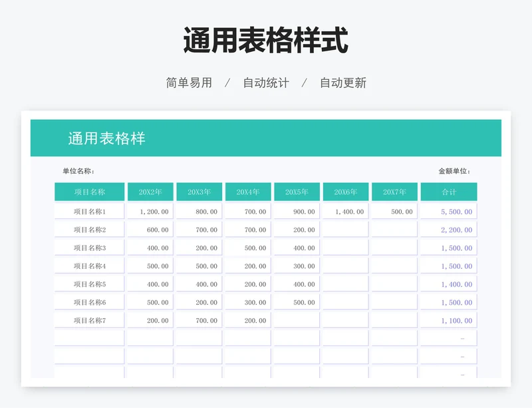Choose the 20X6年 column header
This screenshot has width=532, height=408.
[346, 192]
